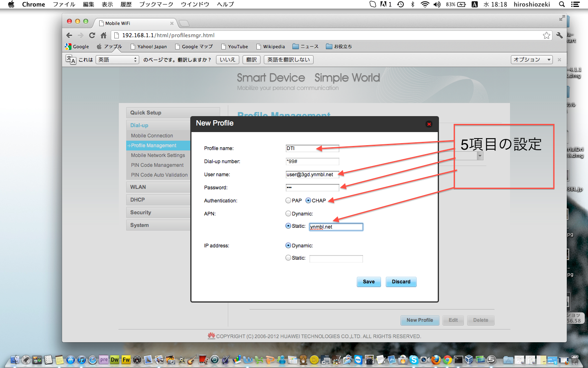Select PAP authentication
Image resolution: width=588 pixels, height=368 pixels.
click(x=288, y=200)
